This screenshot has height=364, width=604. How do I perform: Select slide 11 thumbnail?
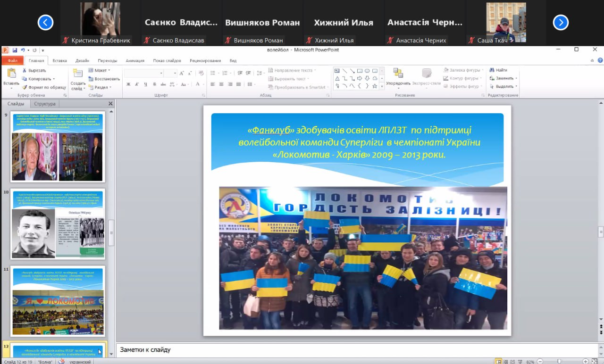[x=58, y=301]
